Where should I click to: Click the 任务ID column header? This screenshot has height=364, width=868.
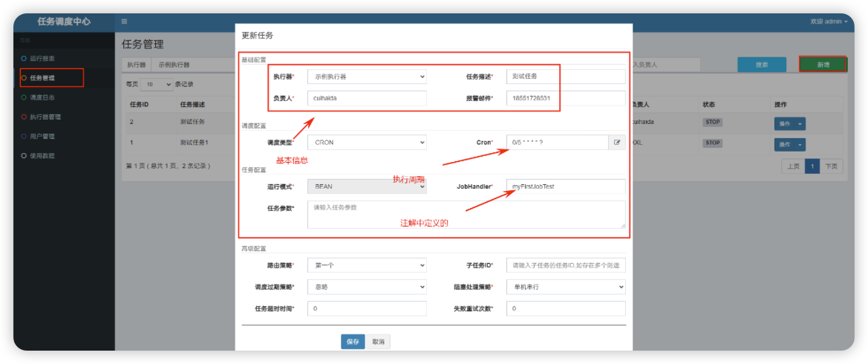[138, 104]
